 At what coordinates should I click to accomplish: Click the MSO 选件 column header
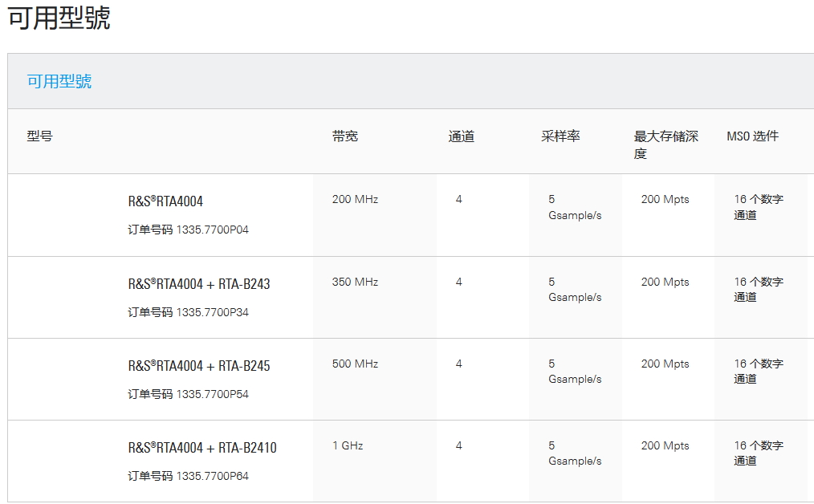(752, 136)
